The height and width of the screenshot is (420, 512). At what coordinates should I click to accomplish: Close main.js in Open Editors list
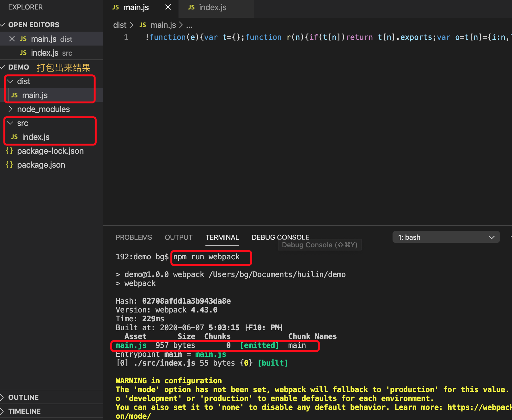[x=12, y=39]
